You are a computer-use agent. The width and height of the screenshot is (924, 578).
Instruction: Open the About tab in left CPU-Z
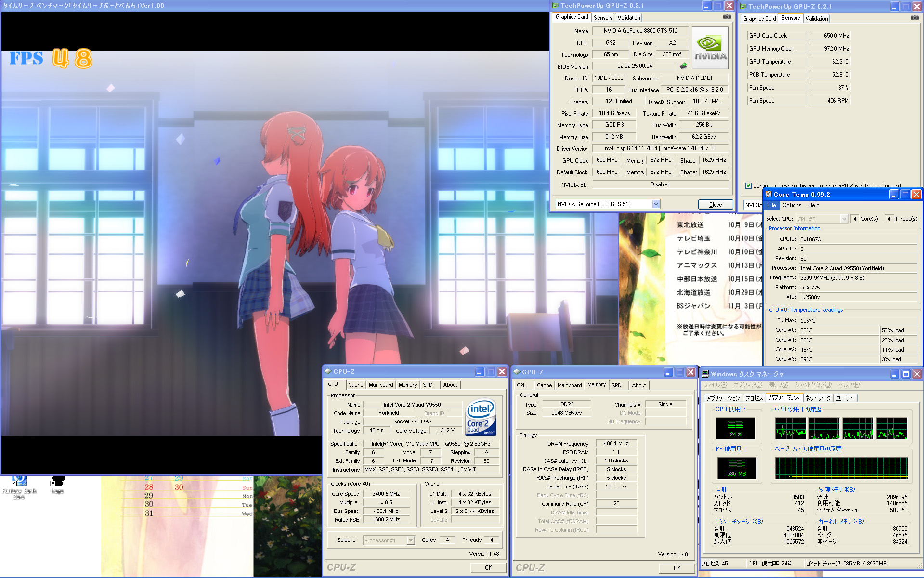(450, 385)
